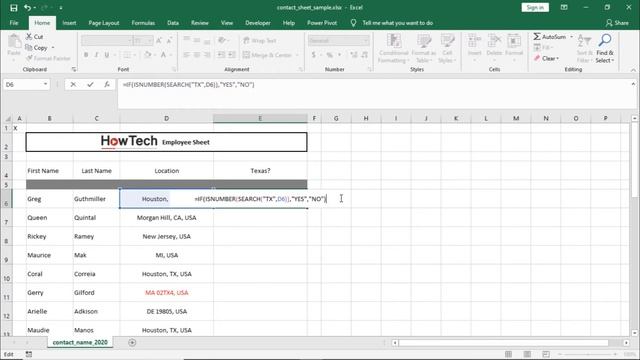This screenshot has height=360, width=640.
Task: Collapse the ribbon with the caret
Action: (x=633, y=70)
